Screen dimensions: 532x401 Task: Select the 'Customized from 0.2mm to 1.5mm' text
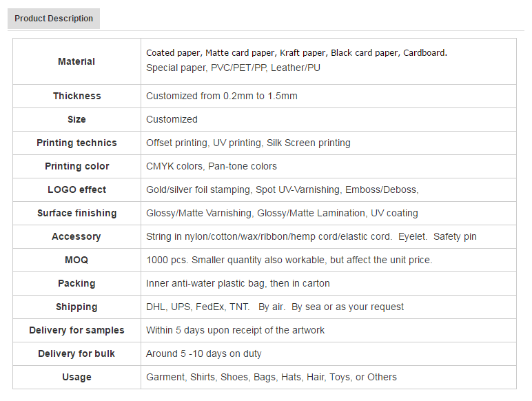pyautogui.click(x=222, y=96)
